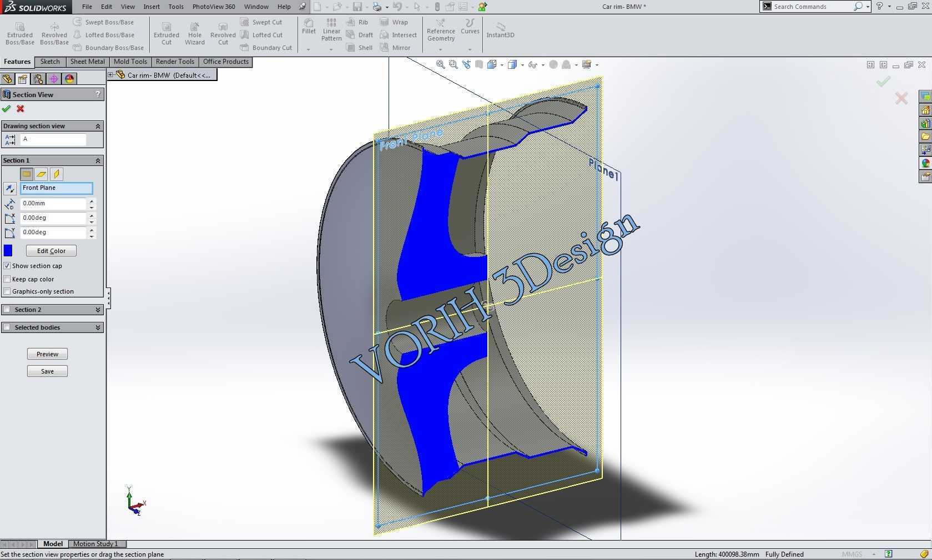Select the Linear Pattern tool
This screenshot has width=932, height=560.
coord(331,29)
